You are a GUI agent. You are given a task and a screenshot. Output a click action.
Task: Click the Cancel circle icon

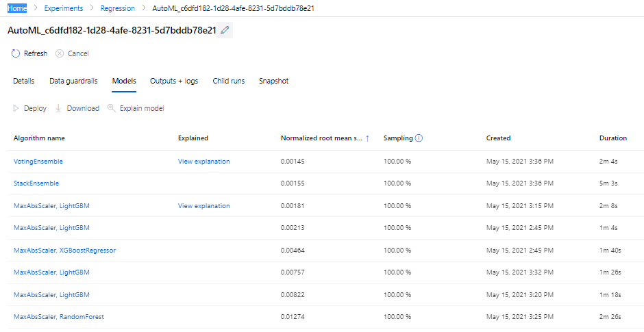coord(60,53)
